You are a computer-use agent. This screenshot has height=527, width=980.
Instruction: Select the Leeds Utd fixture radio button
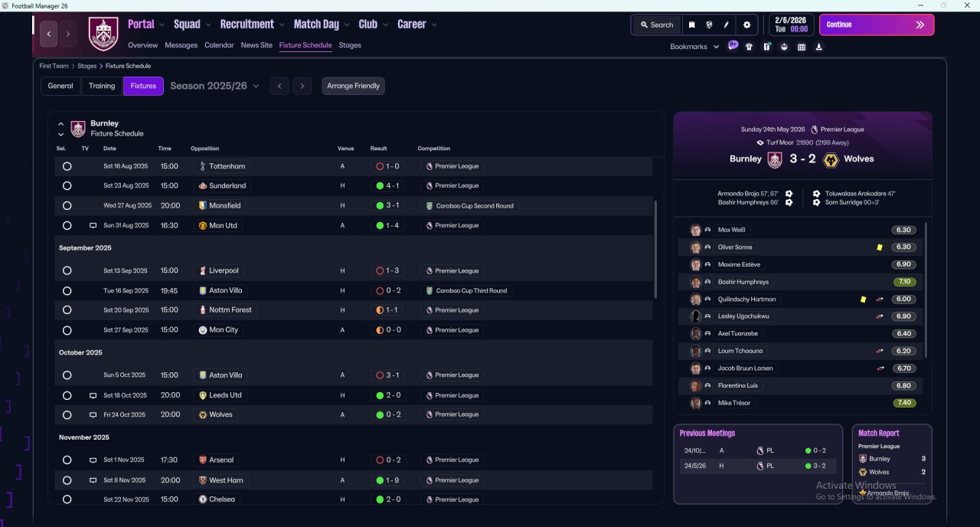click(x=67, y=395)
